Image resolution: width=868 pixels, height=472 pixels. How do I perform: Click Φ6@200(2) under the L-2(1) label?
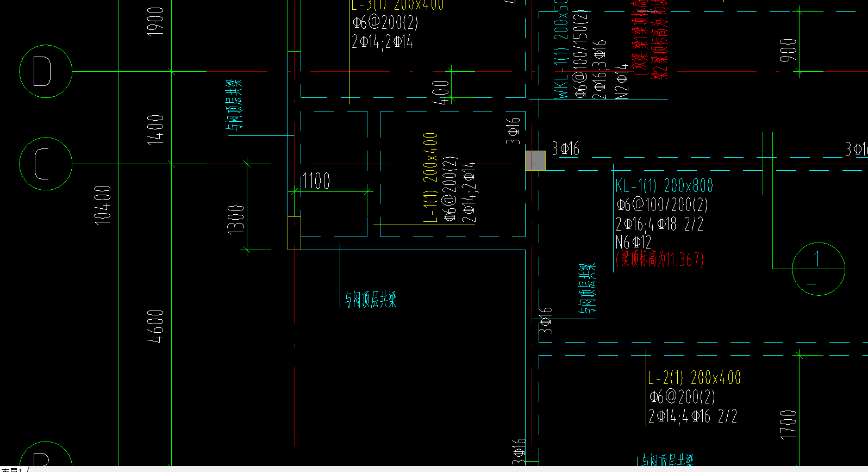click(682, 396)
